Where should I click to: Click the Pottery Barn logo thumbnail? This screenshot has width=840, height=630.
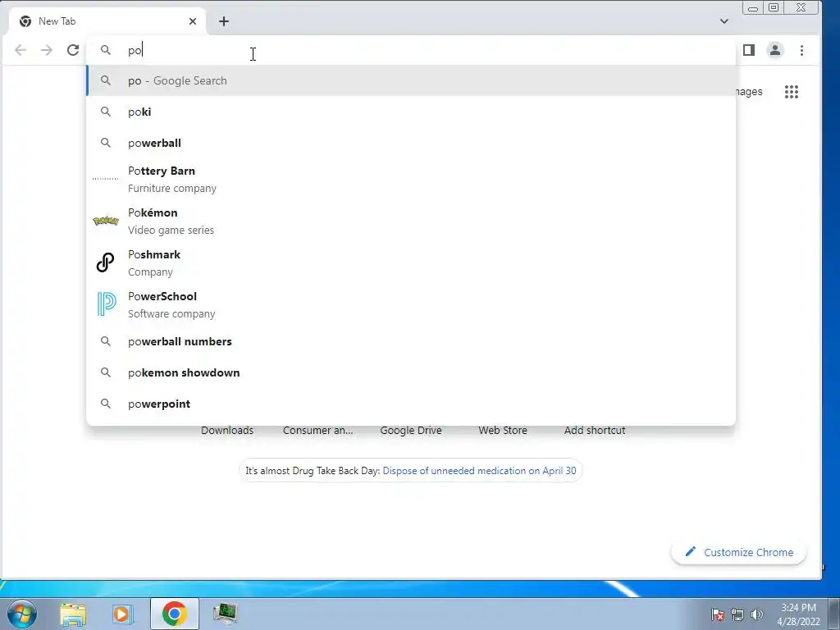pyautogui.click(x=106, y=178)
